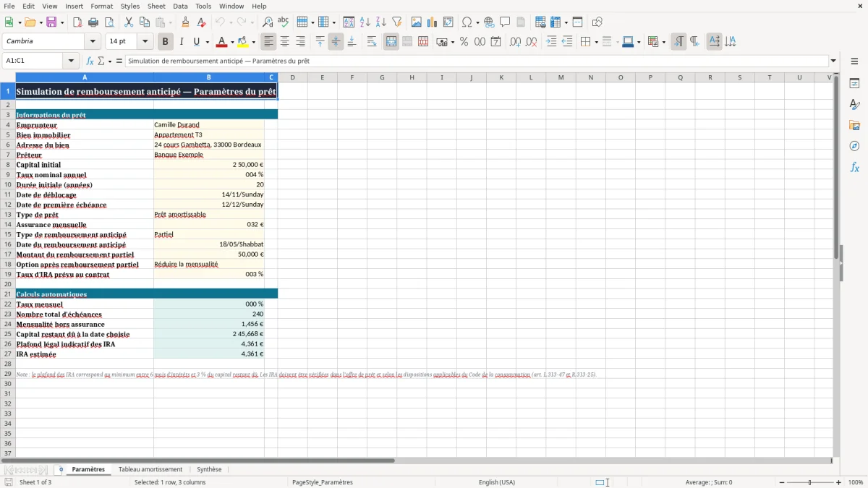Click the 100% zoom level field
Image resolution: width=868 pixels, height=488 pixels.
(856, 482)
